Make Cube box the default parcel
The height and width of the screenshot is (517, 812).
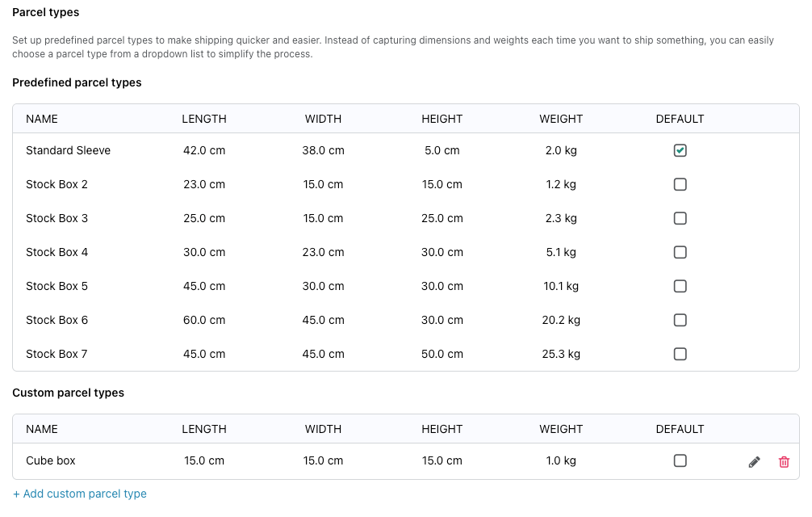tap(680, 460)
